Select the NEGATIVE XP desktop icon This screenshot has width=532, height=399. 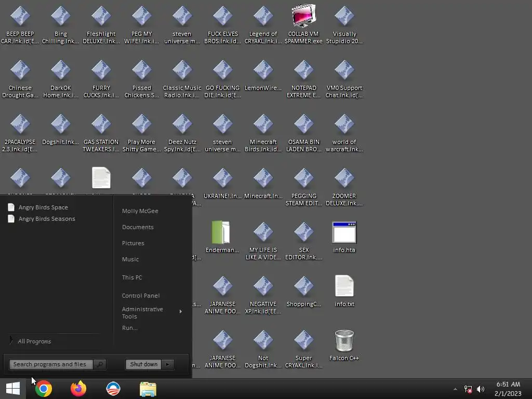(x=263, y=295)
